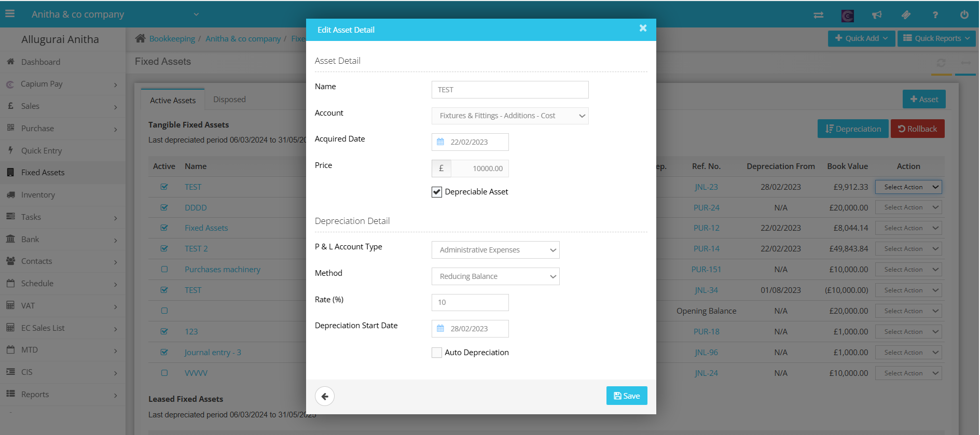Click the Price input field 10000.00
This screenshot has height=435, width=980.
pos(480,169)
